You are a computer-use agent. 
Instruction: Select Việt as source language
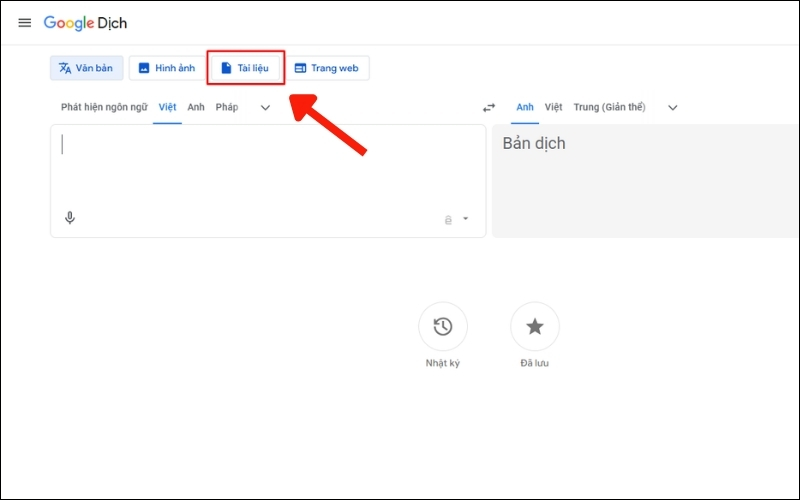click(x=167, y=107)
